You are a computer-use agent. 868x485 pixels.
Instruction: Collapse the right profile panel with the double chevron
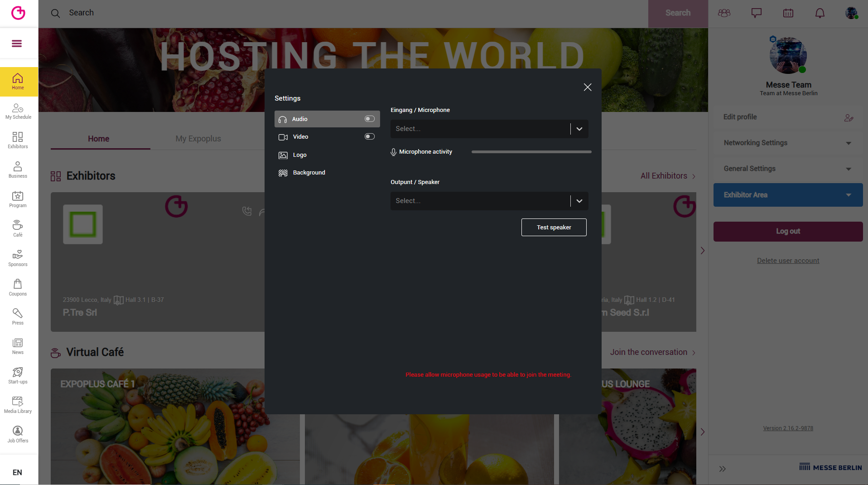(x=723, y=469)
